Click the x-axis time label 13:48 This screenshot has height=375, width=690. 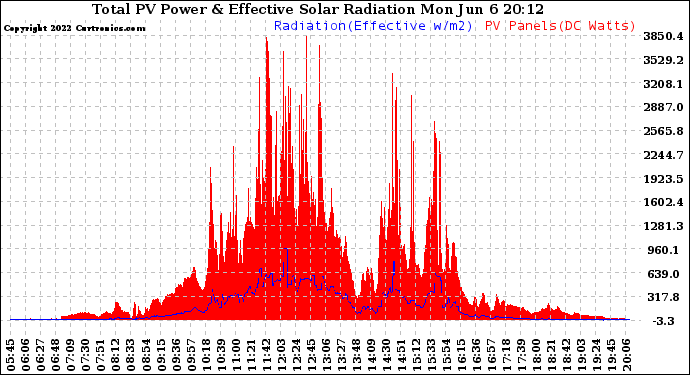[x=356, y=355]
